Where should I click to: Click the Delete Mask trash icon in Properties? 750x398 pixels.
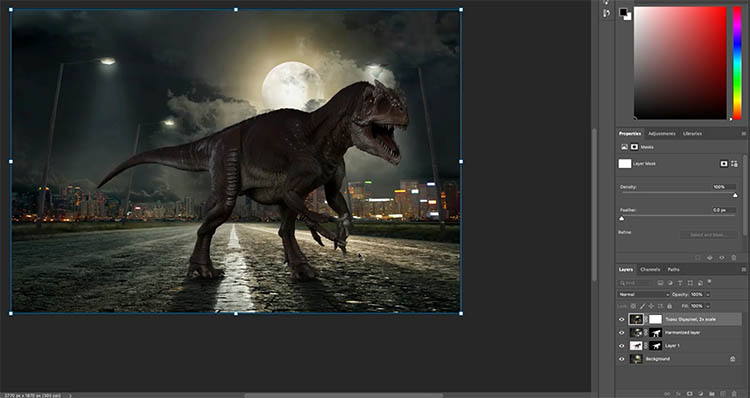click(x=734, y=258)
